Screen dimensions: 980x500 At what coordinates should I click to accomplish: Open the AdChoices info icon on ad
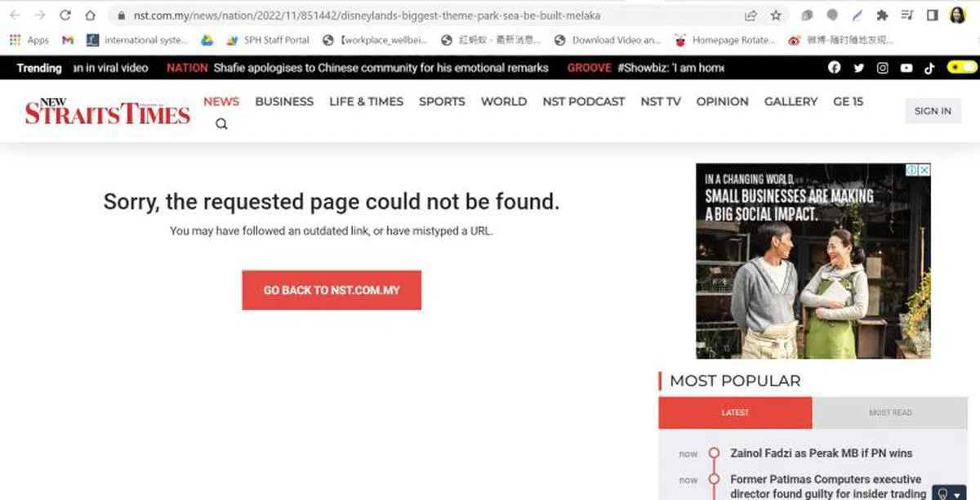(x=911, y=170)
